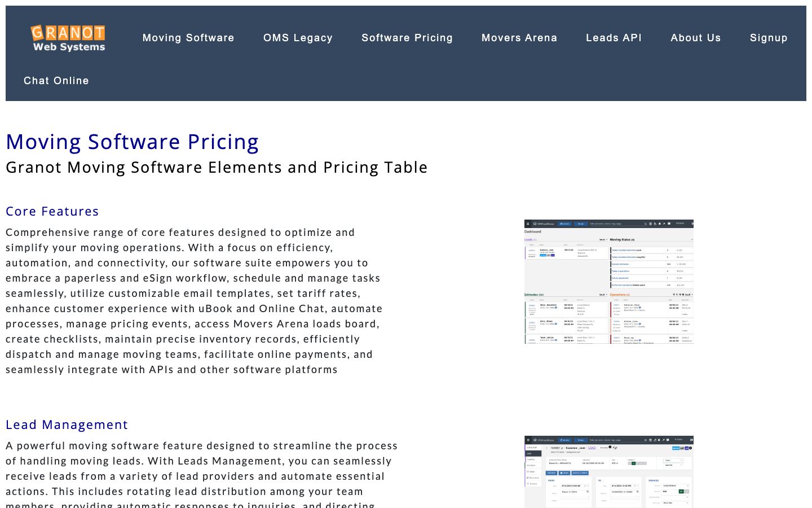This screenshot has height=508, width=812.
Task: Click the Granot Web Systems logo
Action: pyautogui.click(x=68, y=38)
